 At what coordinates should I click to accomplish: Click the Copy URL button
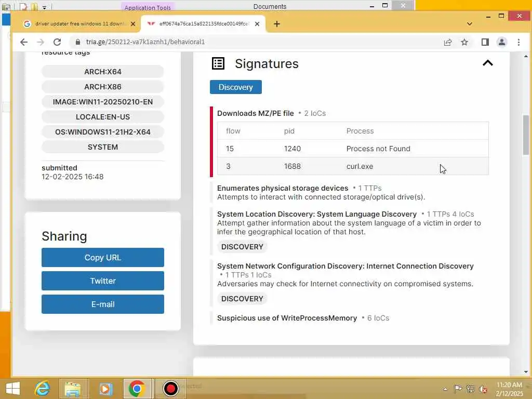click(x=103, y=258)
